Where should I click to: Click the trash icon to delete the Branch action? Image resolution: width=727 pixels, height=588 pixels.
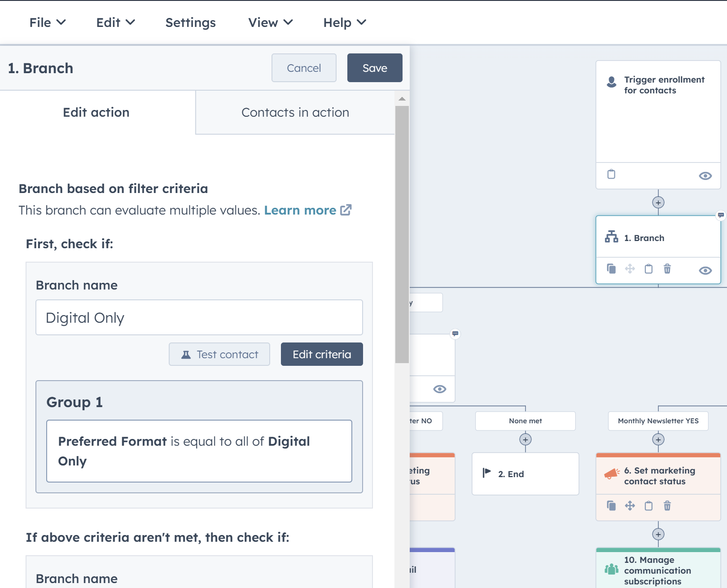(667, 269)
